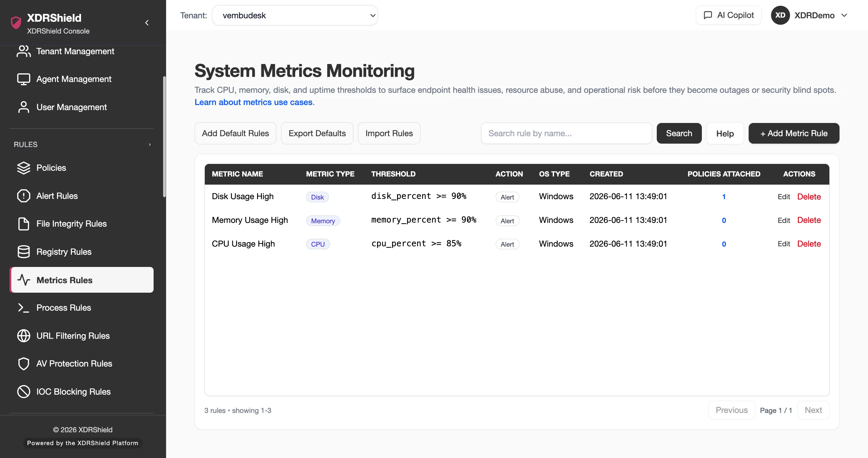Image resolution: width=868 pixels, height=458 pixels.
Task: Open the Help button
Action: coord(725,133)
